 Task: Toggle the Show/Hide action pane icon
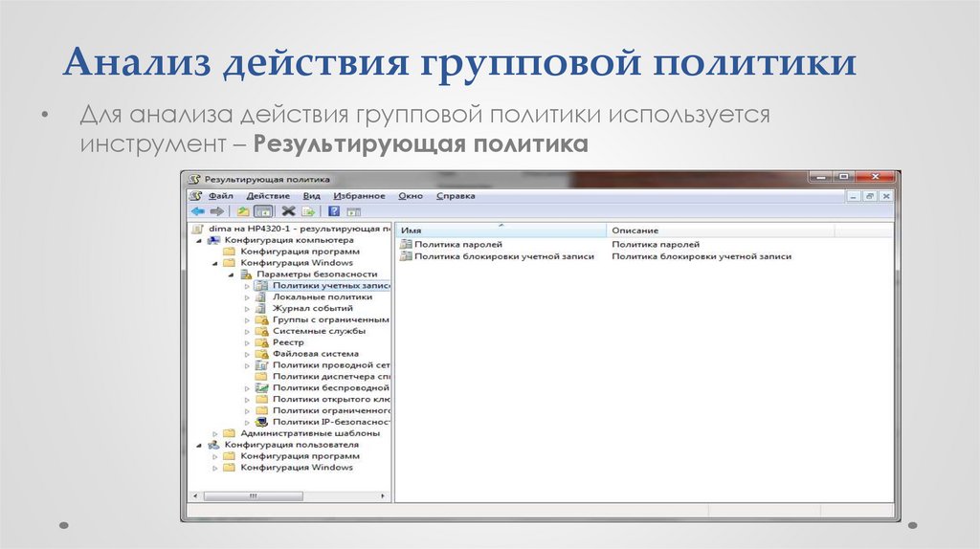click(x=354, y=211)
